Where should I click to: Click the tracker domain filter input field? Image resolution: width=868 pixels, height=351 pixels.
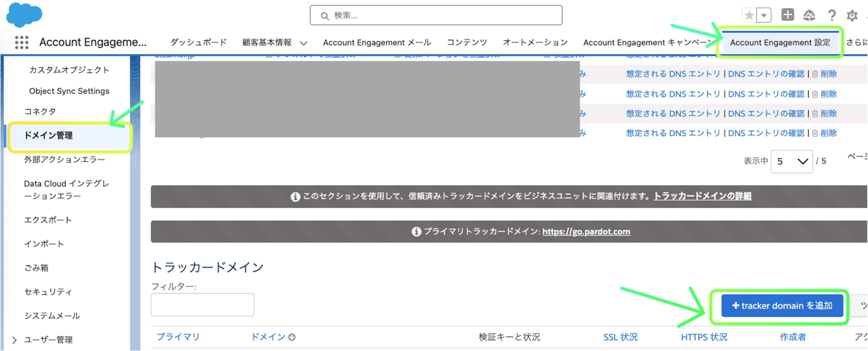click(202, 305)
